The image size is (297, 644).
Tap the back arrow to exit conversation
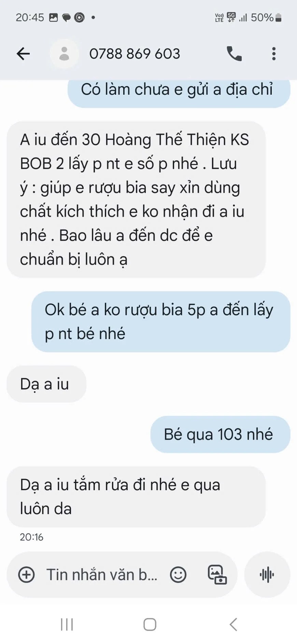(23, 54)
